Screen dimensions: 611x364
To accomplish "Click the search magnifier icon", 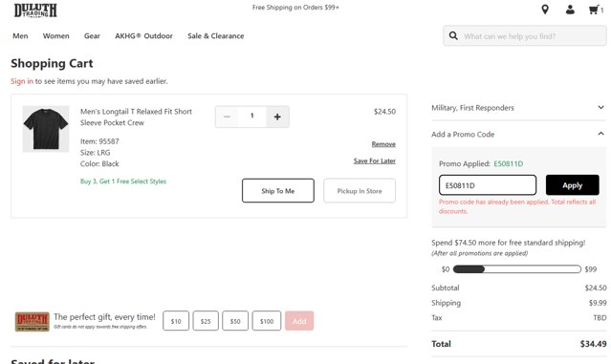I will tap(453, 35).
